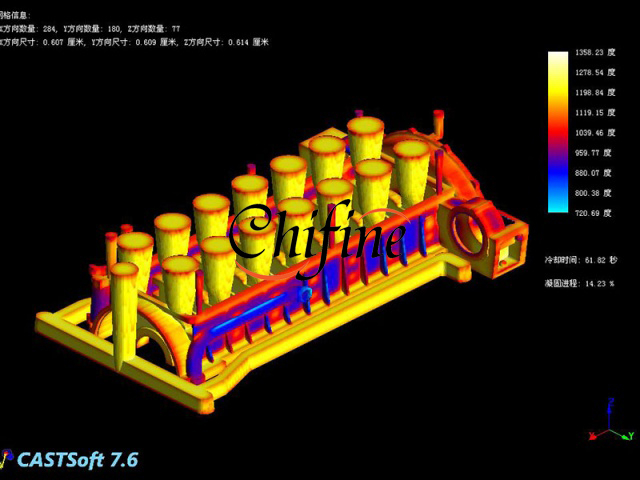Click the cyan bottom of the temperature legend
This screenshot has height=480, width=640.
click(558, 205)
